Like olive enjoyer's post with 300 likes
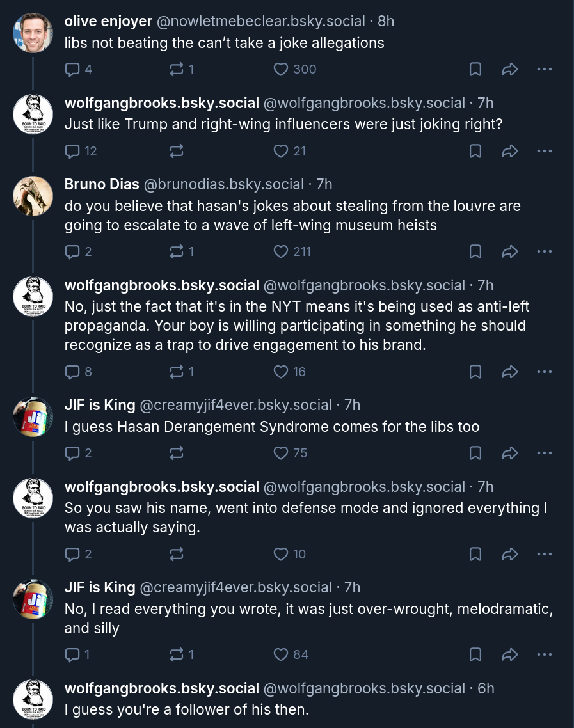 (x=281, y=69)
